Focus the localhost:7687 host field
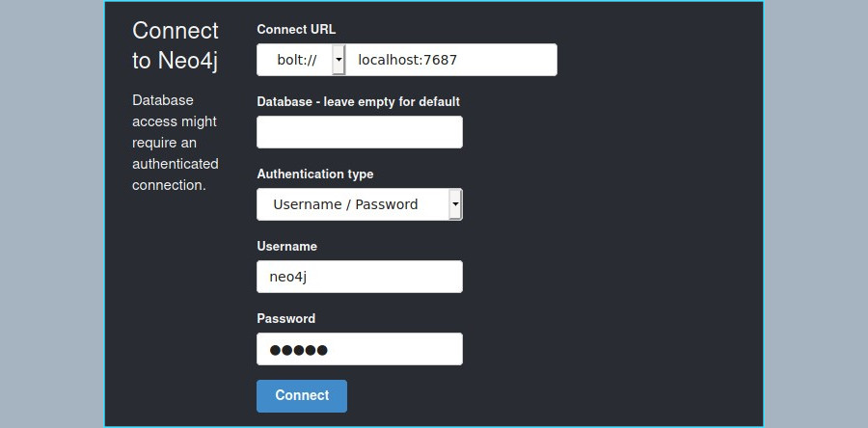The image size is (868, 428). coord(451,60)
